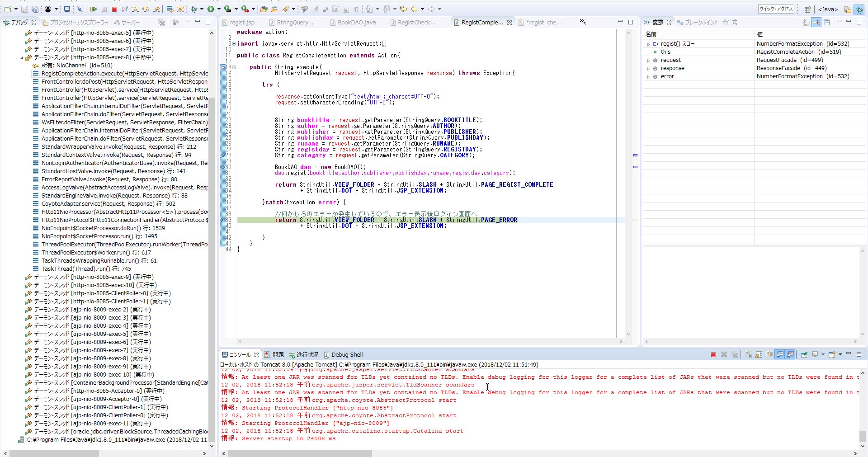
Task: Click the Drop to Frame icon
Action: [169, 9]
